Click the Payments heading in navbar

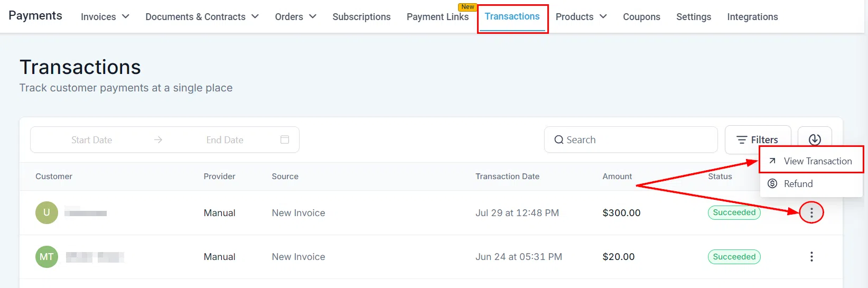click(x=35, y=16)
